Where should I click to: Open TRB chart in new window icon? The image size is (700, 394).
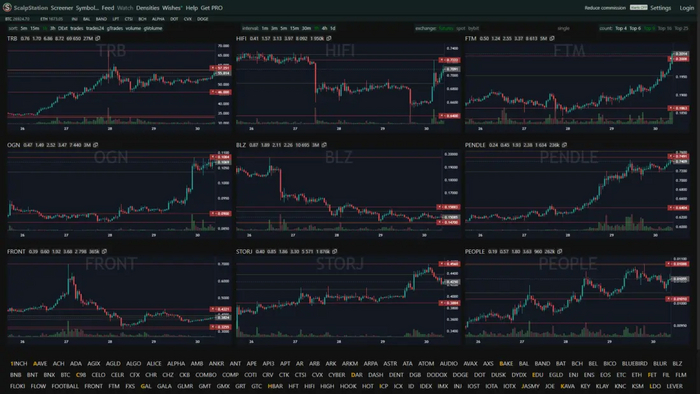tap(98, 38)
